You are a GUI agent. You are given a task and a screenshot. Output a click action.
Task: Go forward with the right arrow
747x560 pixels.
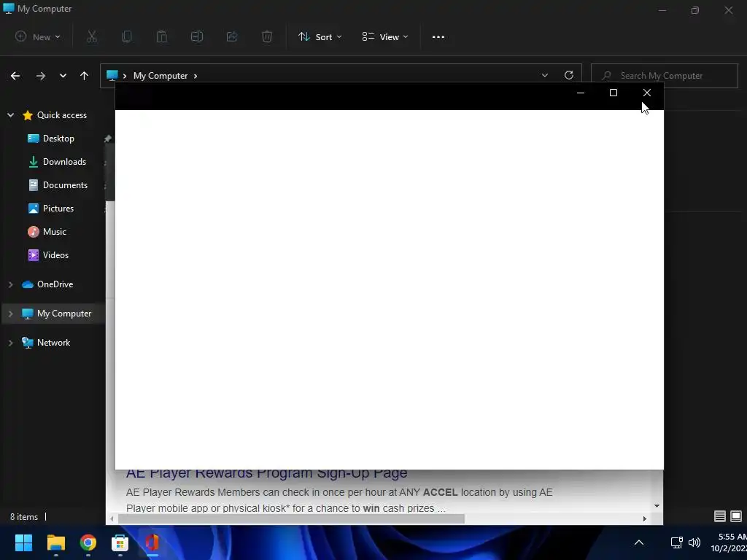coord(41,76)
